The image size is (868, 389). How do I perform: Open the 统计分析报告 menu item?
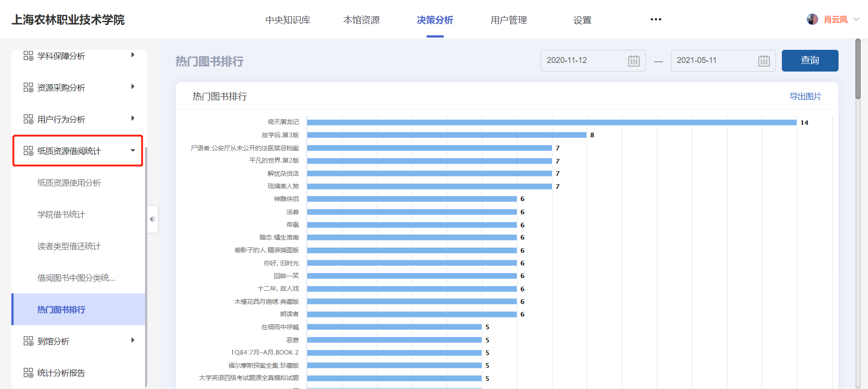61,373
